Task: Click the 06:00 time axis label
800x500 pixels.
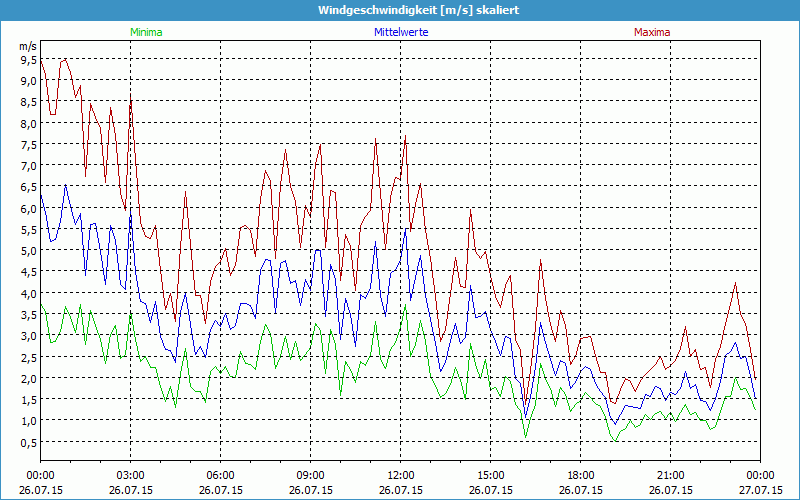Action: tap(220, 476)
